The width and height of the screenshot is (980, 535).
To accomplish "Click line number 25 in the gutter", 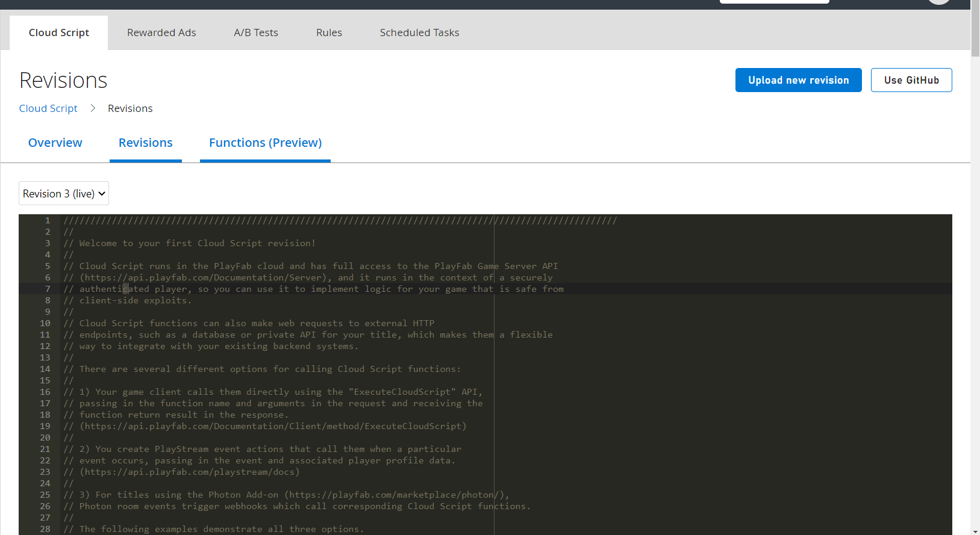I will (45, 495).
